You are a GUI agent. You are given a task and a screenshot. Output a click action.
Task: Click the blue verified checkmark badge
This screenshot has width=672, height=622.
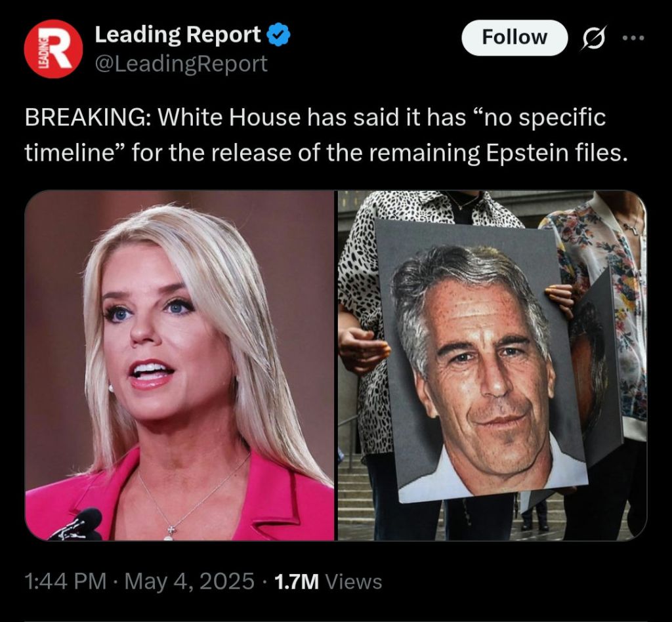coord(279,35)
